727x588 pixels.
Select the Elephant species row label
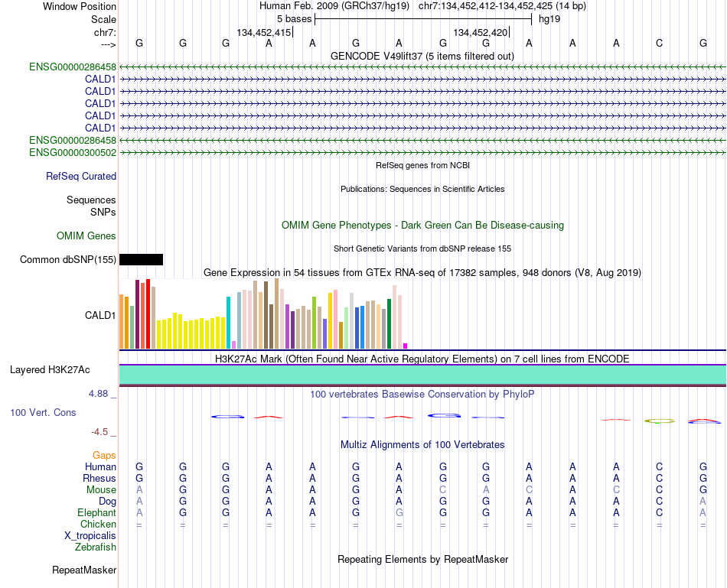96,512
